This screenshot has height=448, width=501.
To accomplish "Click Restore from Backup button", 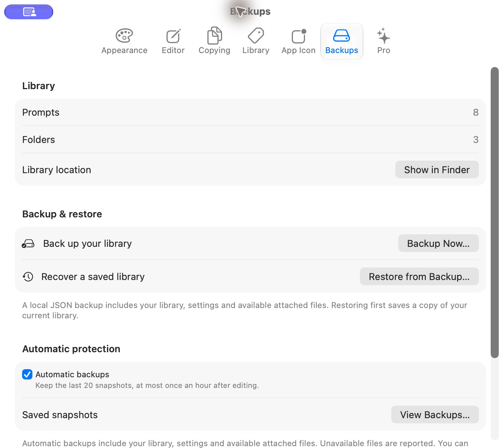I will point(419,276).
